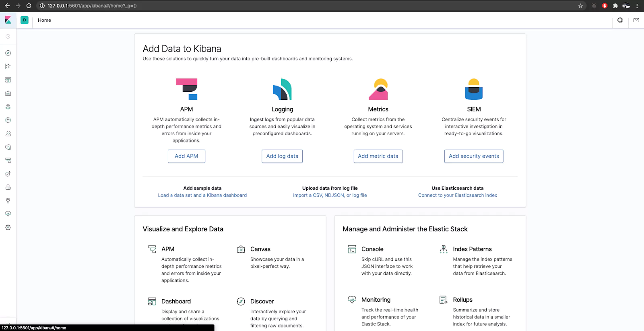Click the Add APM button
The image size is (644, 331).
point(186,156)
